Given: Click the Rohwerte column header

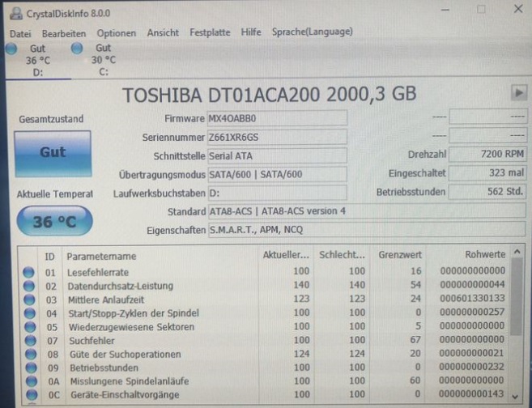Looking at the screenshot, I should tap(485, 254).
